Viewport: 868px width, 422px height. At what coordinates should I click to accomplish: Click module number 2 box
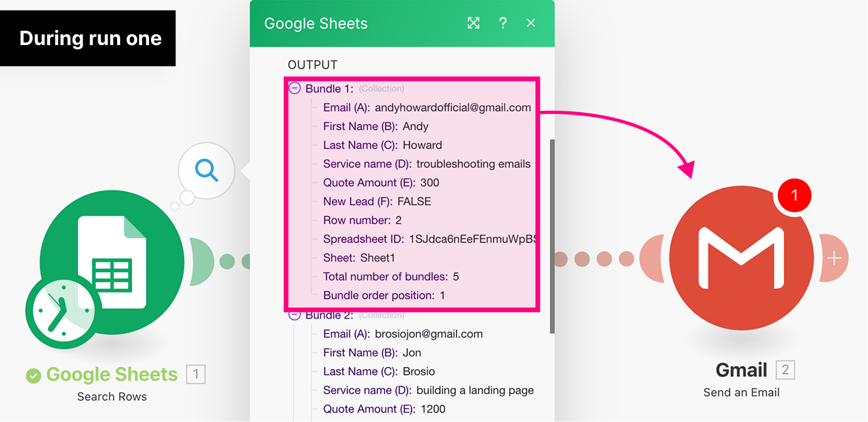[785, 370]
